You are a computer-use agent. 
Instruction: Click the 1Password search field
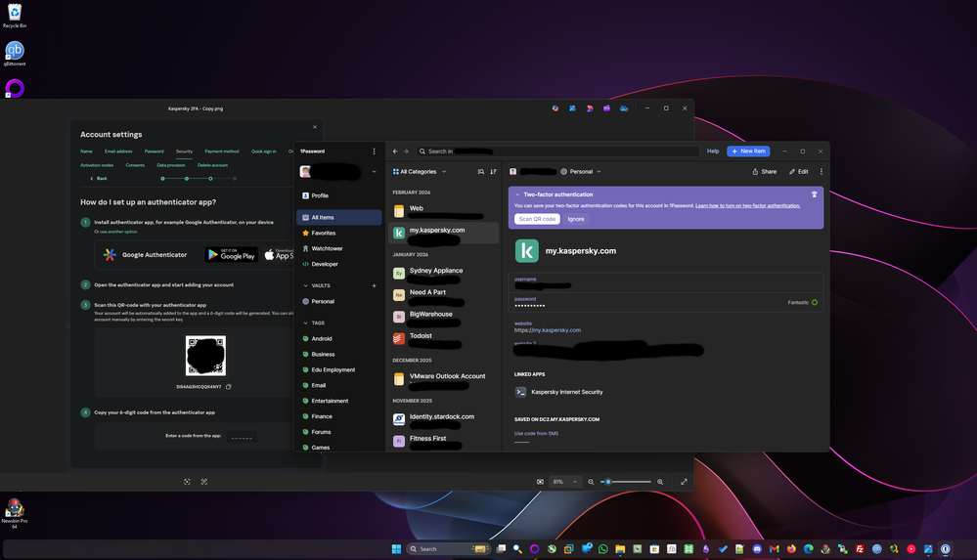557,151
